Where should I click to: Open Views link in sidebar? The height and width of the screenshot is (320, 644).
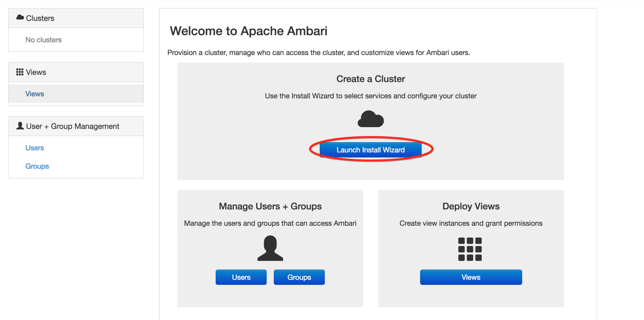point(35,94)
